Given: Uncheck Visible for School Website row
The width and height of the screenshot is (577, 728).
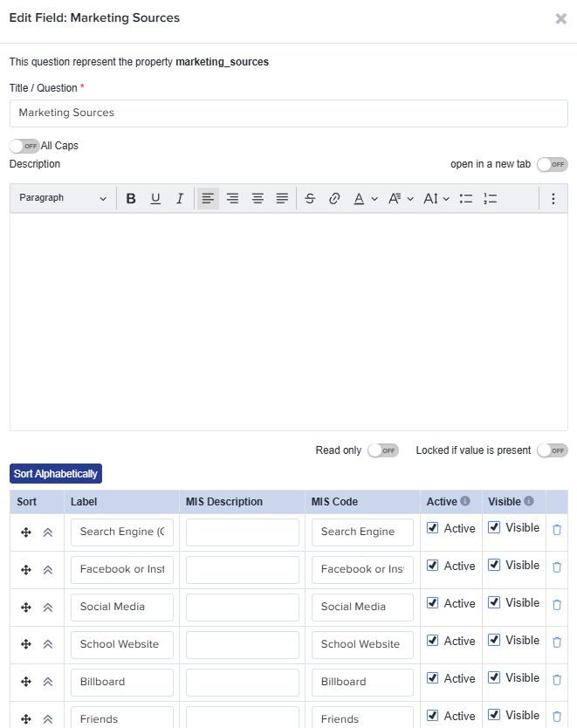Looking at the screenshot, I should coord(494,641).
